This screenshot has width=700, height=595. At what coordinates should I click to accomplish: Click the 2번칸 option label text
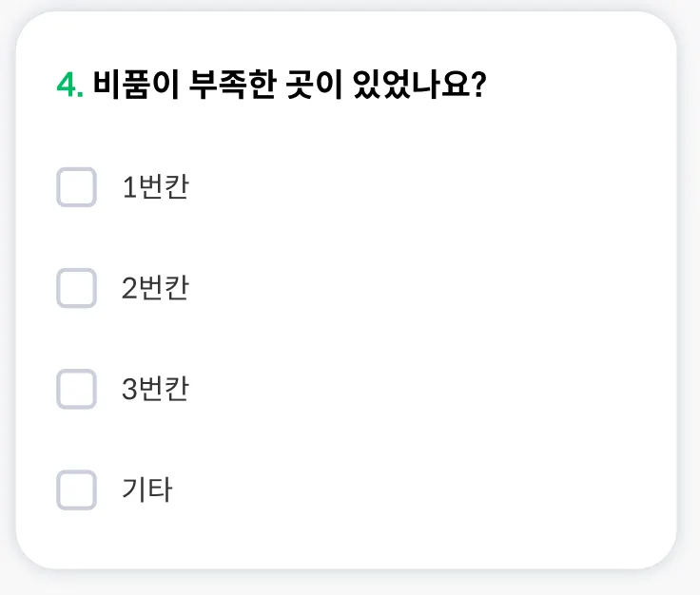pos(155,288)
